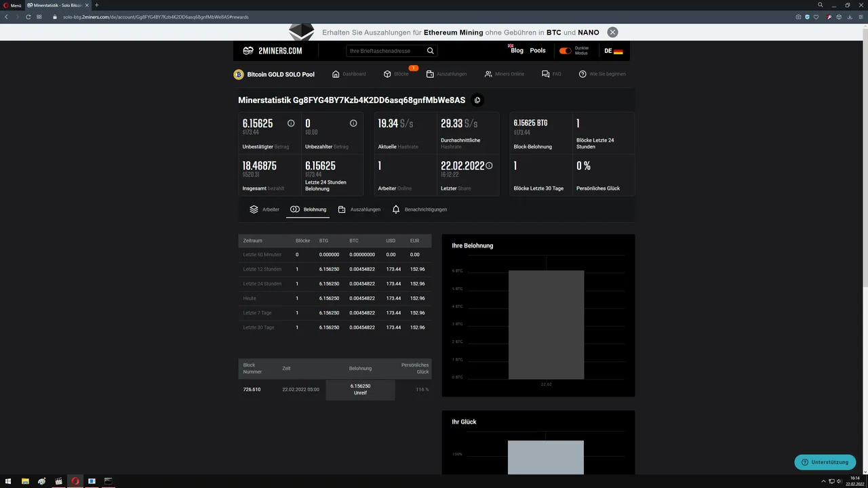Click the Ihr Glück chart bar
The width and height of the screenshot is (868, 488).
(x=546, y=457)
